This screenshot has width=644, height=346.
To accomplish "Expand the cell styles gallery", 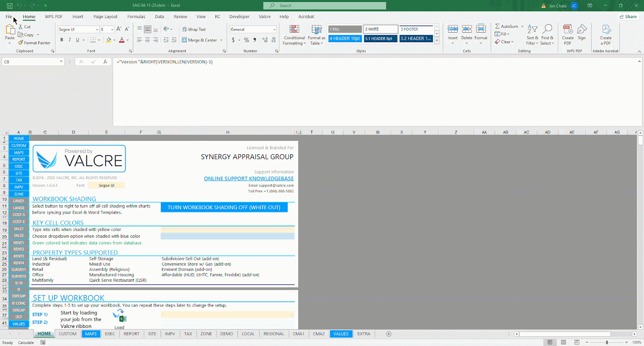I will (437, 40).
